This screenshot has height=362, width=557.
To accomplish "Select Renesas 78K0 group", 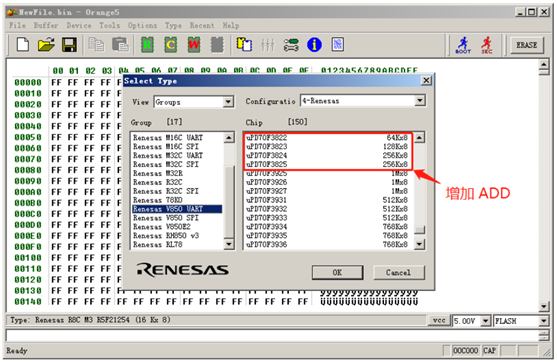I will [177, 200].
